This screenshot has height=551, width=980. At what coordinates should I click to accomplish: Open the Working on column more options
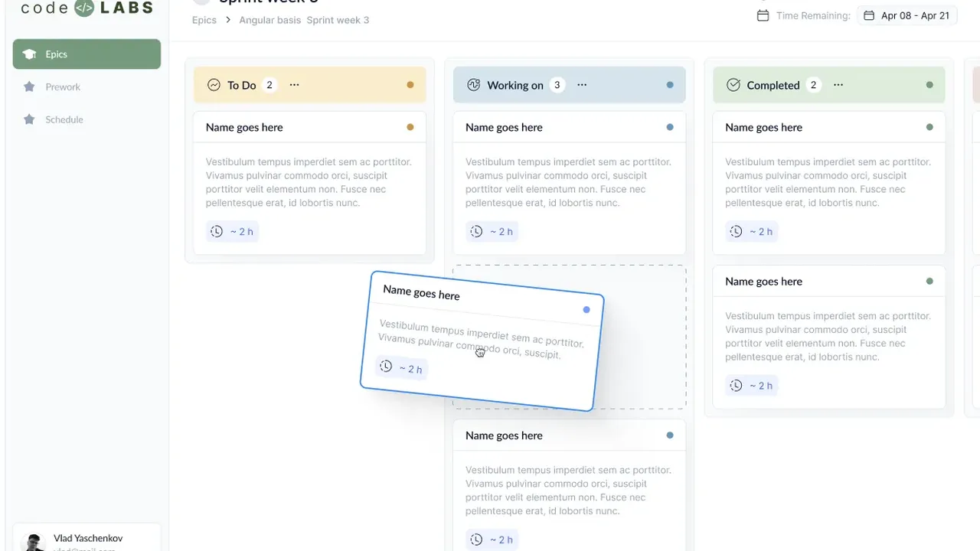(x=582, y=85)
